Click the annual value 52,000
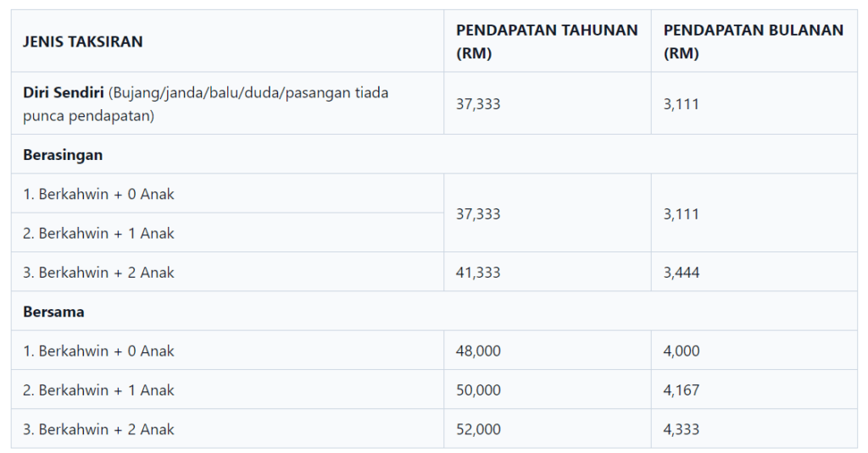Image resolution: width=868 pixels, height=453 pixels. [x=478, y=430]
